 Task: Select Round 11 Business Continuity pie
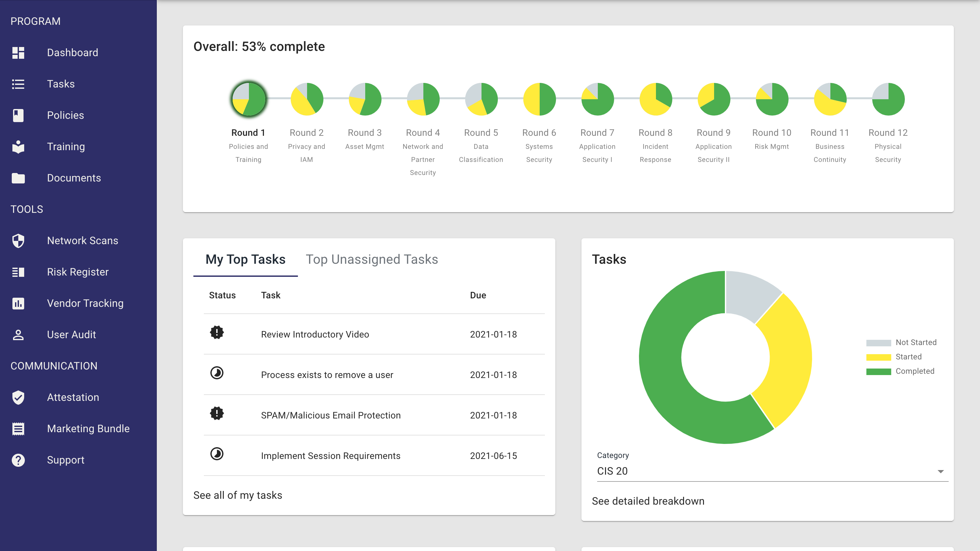(x=830, y=99)
